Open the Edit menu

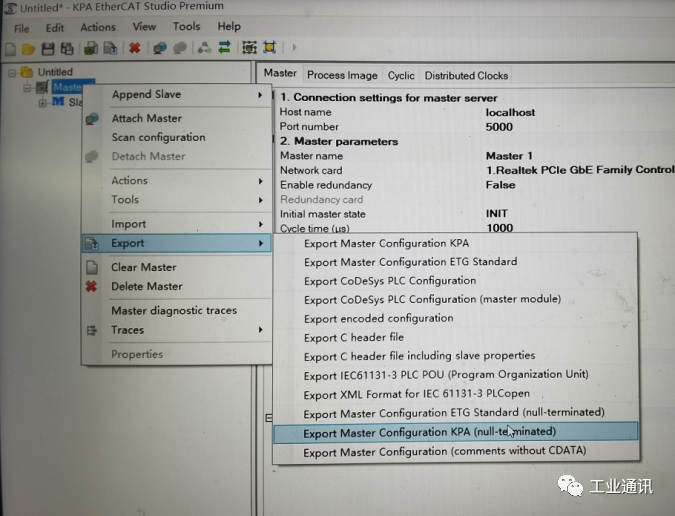(55, 28)
